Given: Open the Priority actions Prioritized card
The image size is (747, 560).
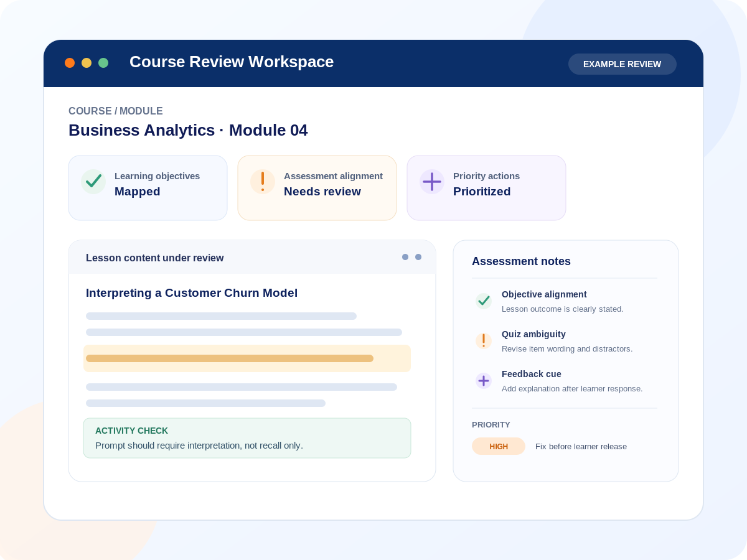Looking at the screenshot, I should [x=486, y=188].
